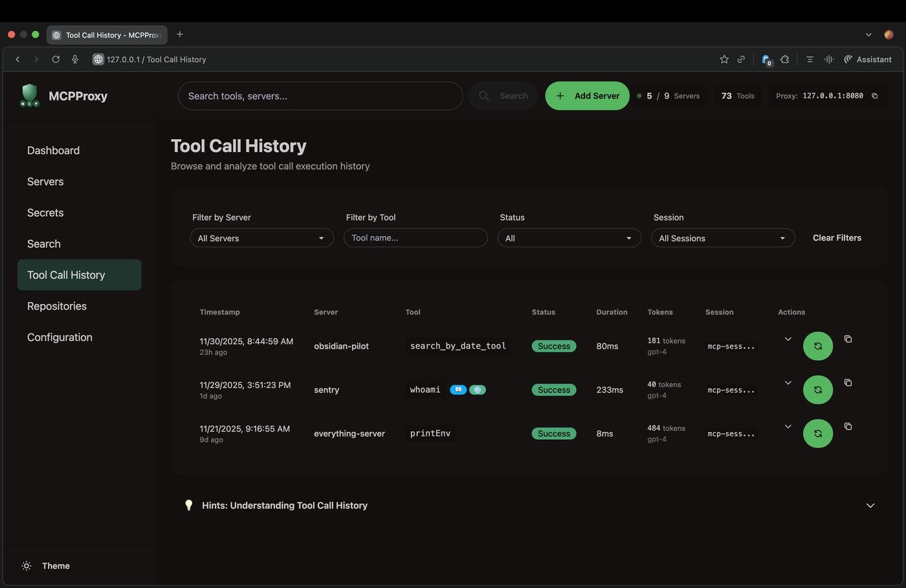Focus the Tool name filter field
Image resolution: width=906 pixels, height=588 pixels.
415,238
